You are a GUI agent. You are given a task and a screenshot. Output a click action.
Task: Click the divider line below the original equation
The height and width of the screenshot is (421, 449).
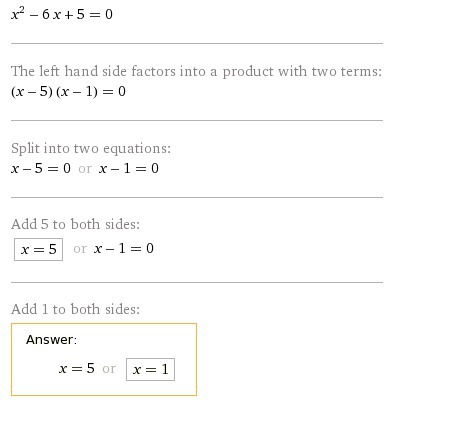tap(197, 43)
